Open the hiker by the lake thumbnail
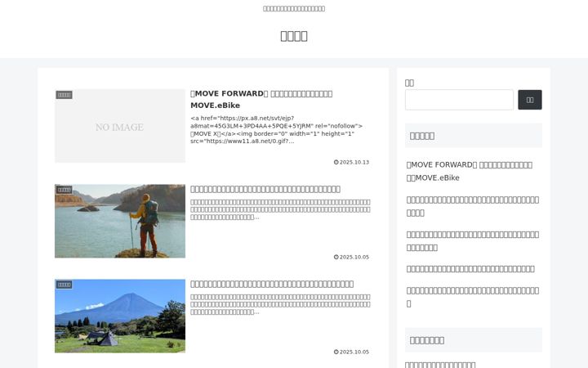Screen dimensions: 588x368 click(x=120, y=221)
